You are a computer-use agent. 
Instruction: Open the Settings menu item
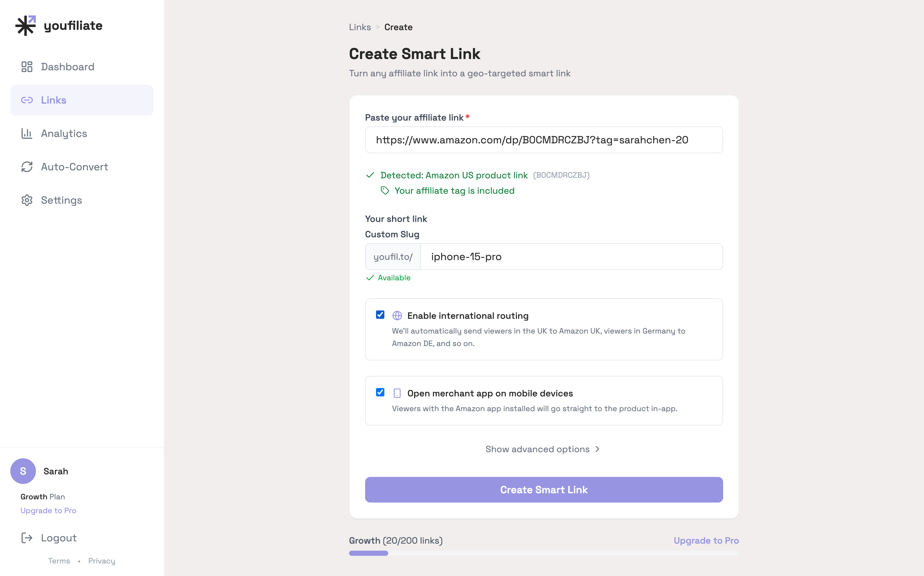pyautogui.click(x=81, y=200)
